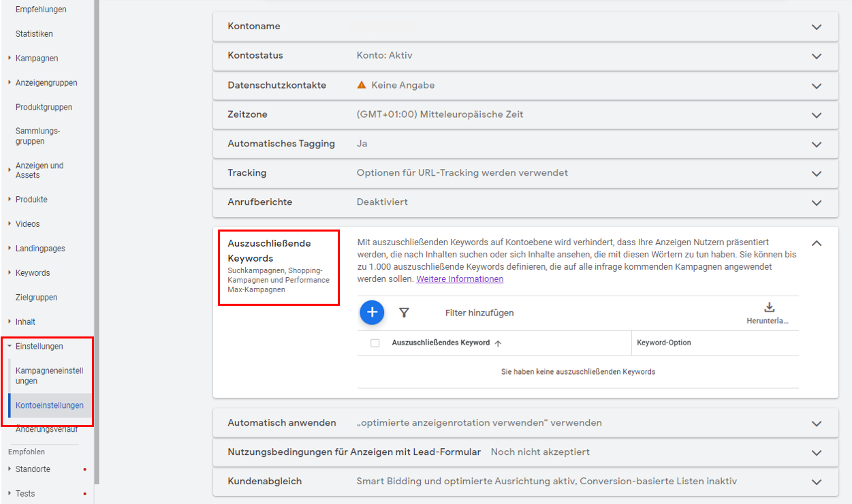The image size is (852, 504).
Task: Open the Weitere Informationen link
Action: 460,279
